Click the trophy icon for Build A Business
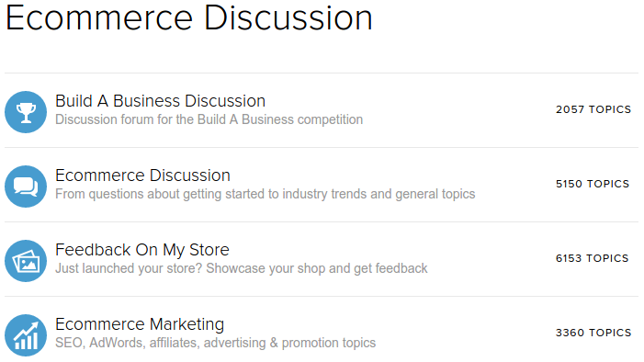This screenshot has width=644, height=362. (x=26, y=112)
